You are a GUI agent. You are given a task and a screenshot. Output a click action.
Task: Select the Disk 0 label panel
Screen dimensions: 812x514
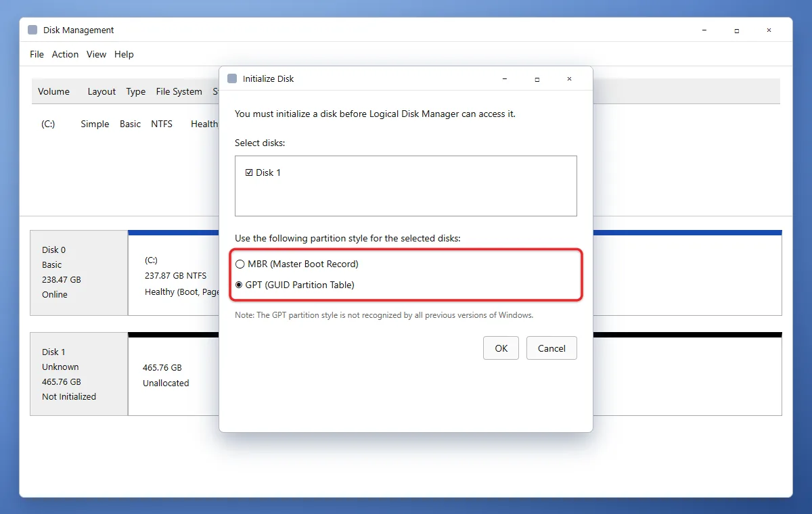79,273
